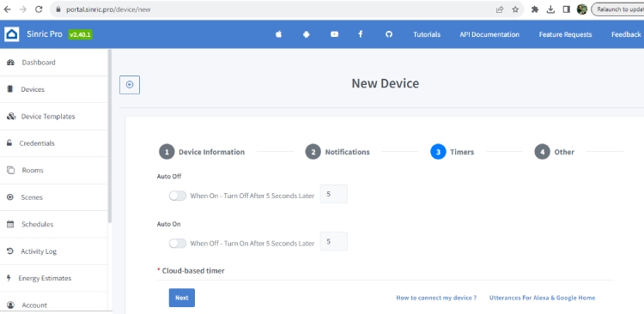Open 'How to connect my device ?' link

[x=436, y=298]
